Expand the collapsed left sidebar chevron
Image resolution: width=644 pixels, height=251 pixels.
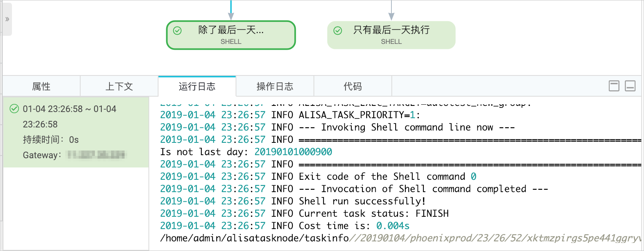(x=7, y=19)
